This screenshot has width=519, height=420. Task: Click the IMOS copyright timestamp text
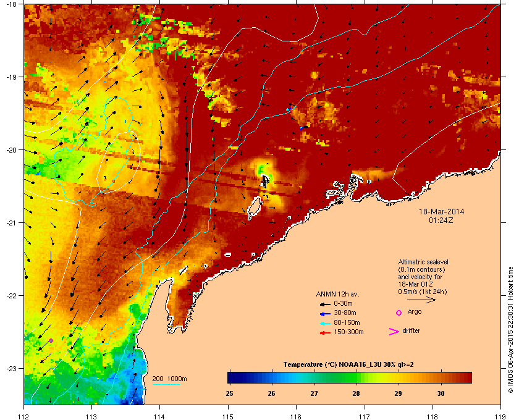(511, 330)
